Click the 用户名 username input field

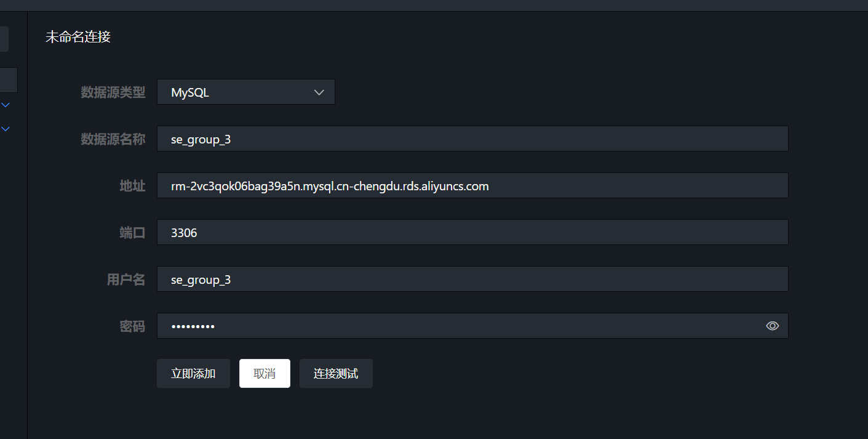472,280
